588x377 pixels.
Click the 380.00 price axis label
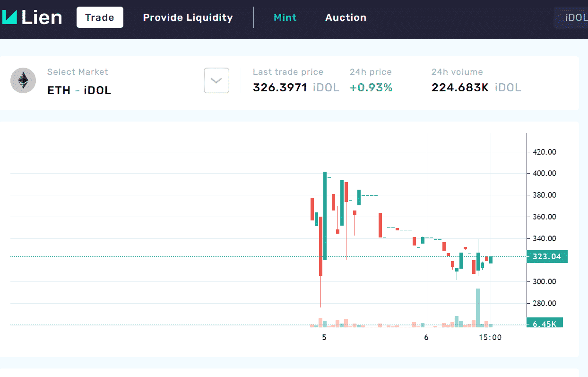coord(544,195)
